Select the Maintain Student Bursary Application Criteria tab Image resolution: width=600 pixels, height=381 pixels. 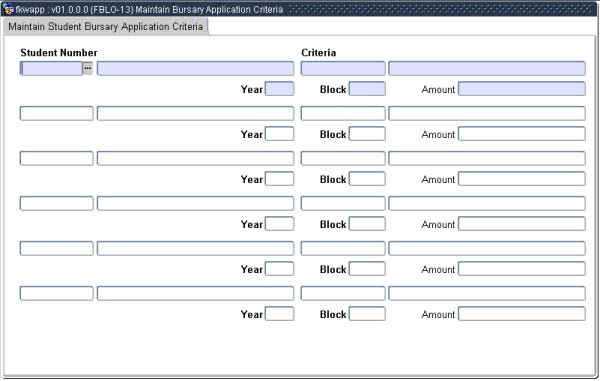[106, 26]
